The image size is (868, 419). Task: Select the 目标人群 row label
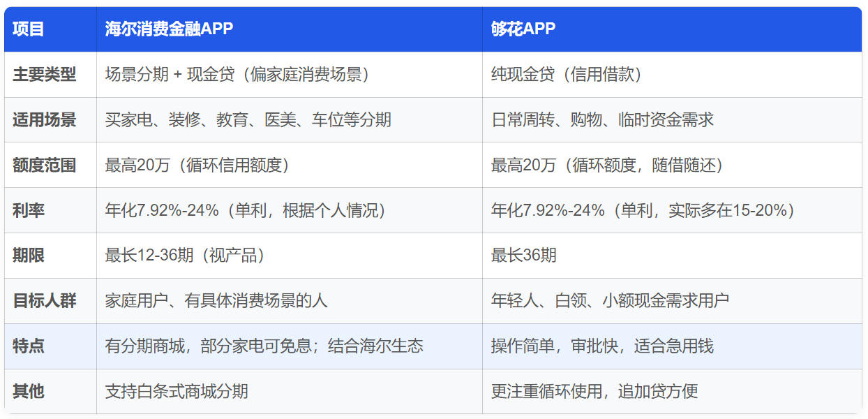(x=45, y=301)
